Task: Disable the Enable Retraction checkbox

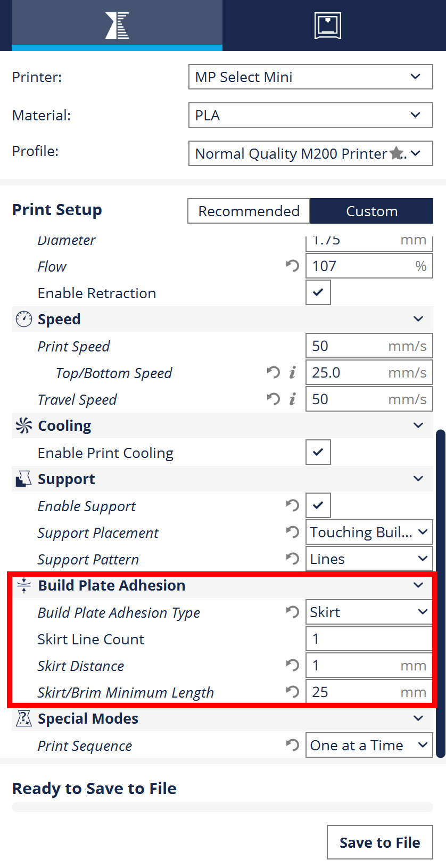Action: point(318,292)
